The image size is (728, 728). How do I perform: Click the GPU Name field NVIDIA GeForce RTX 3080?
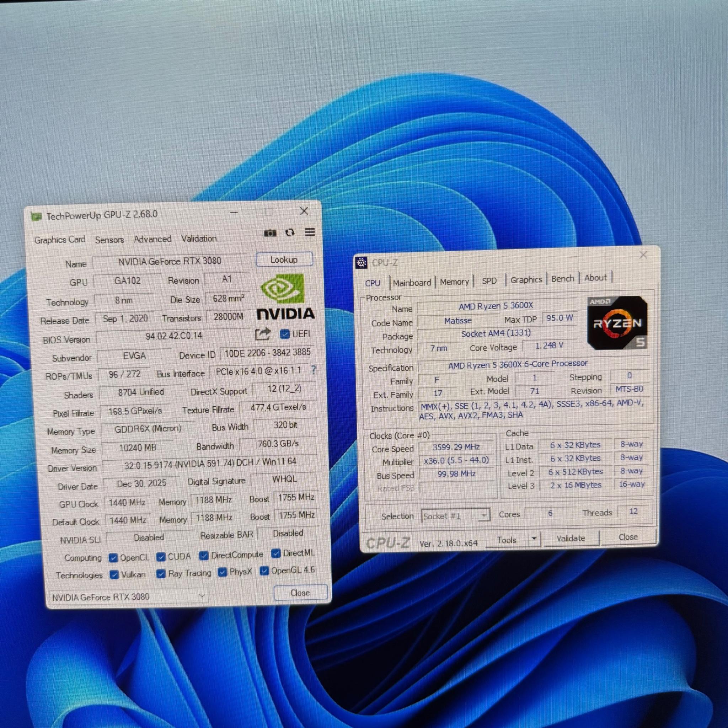(170, 262)
